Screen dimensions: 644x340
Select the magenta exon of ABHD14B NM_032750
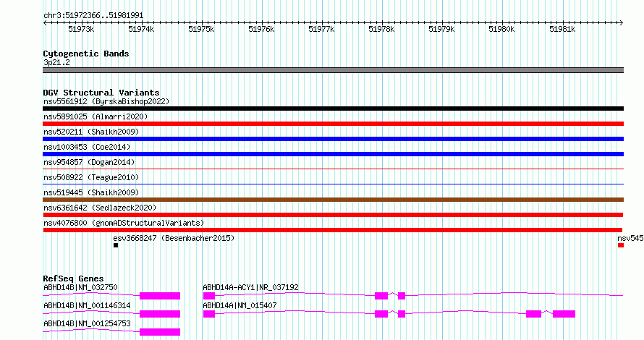coord(160,296)
